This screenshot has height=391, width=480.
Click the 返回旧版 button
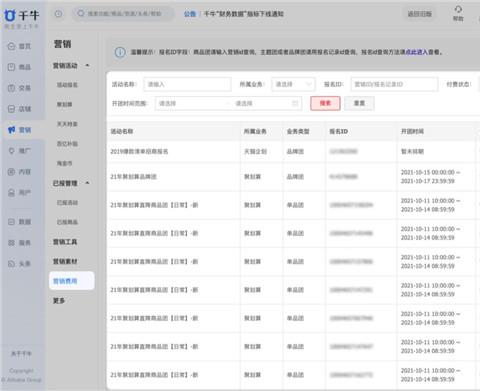pos(419,14)
